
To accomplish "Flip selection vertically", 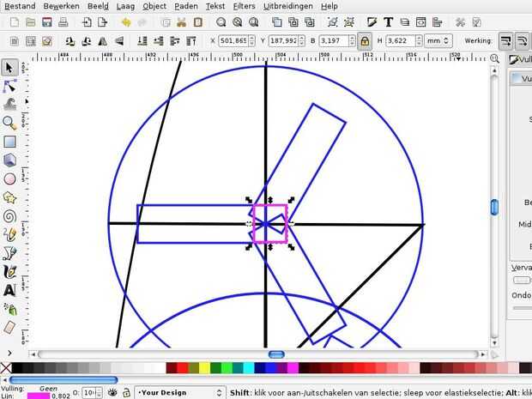I will point(118,41).
